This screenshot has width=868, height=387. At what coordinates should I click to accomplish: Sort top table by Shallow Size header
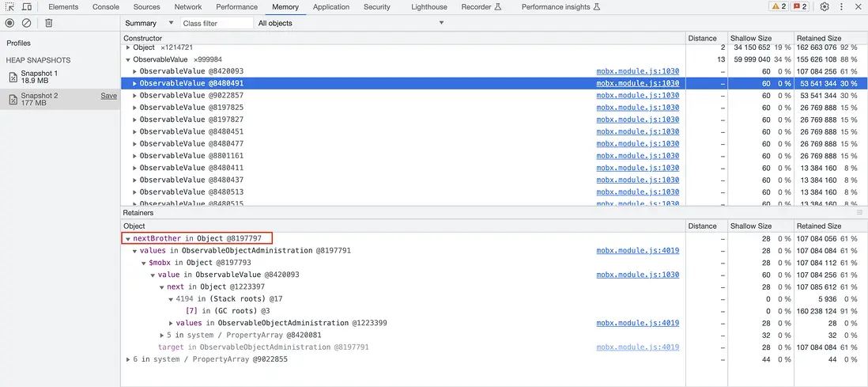point(760,38)
